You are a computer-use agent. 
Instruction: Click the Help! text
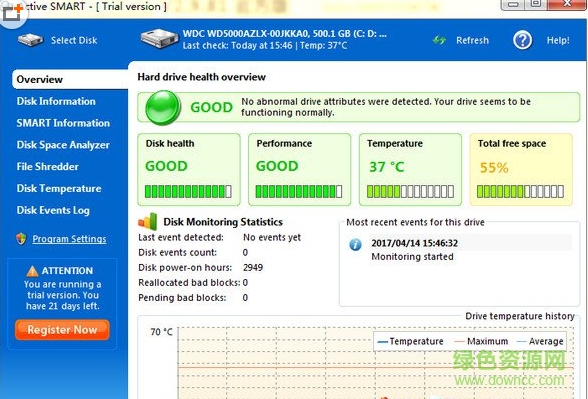pos(558,40)
